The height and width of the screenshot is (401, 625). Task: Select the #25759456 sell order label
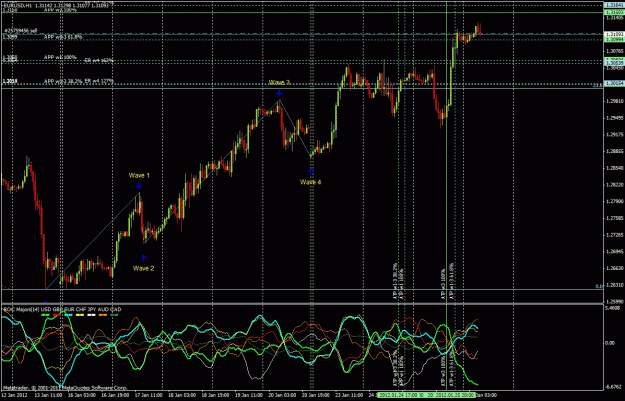[21, 31]
